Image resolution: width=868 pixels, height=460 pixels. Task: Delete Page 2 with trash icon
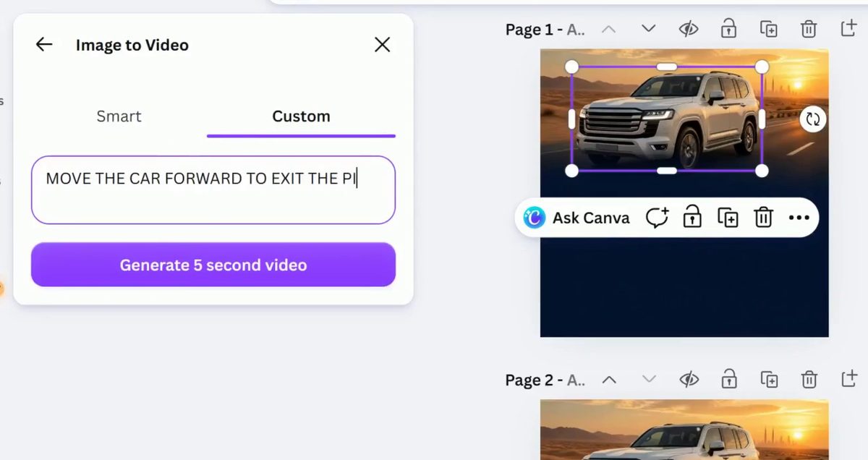(x=809, y=379)
